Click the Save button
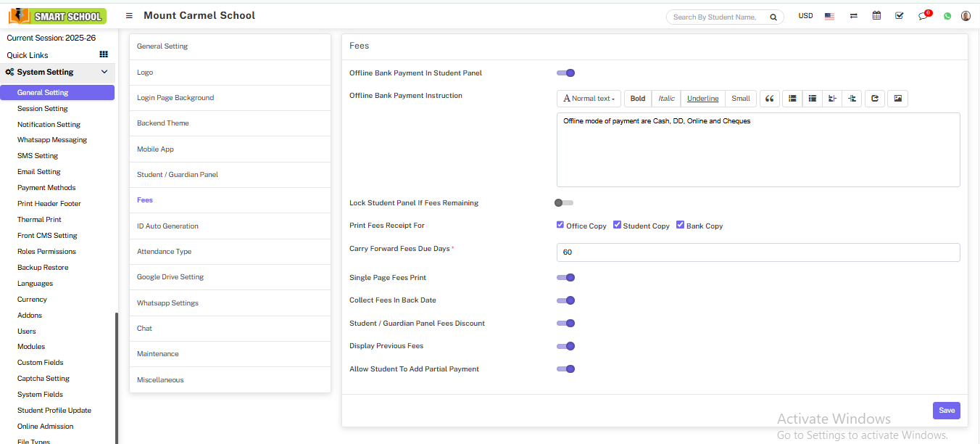Image resolution: width=980 pixels, height=444 pixels. 946,411
